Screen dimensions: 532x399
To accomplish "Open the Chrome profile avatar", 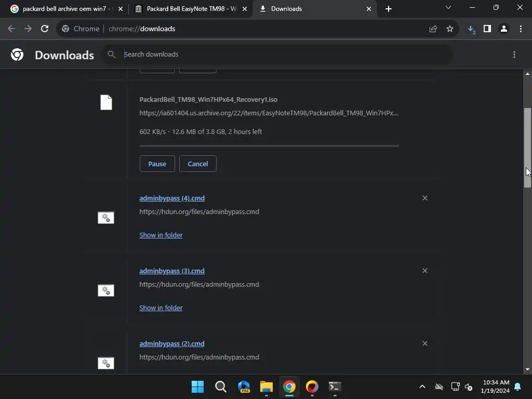I will coord(504,29).
